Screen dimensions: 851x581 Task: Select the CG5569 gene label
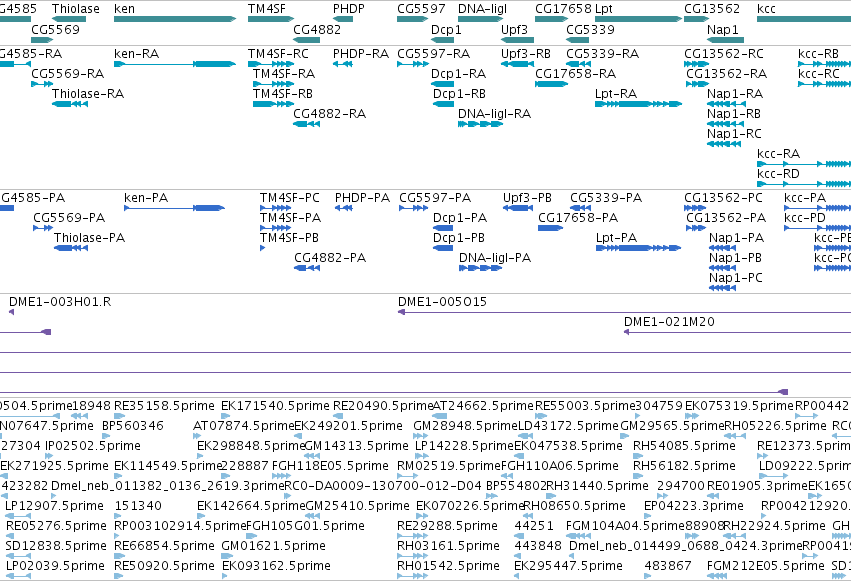point(55,29)
